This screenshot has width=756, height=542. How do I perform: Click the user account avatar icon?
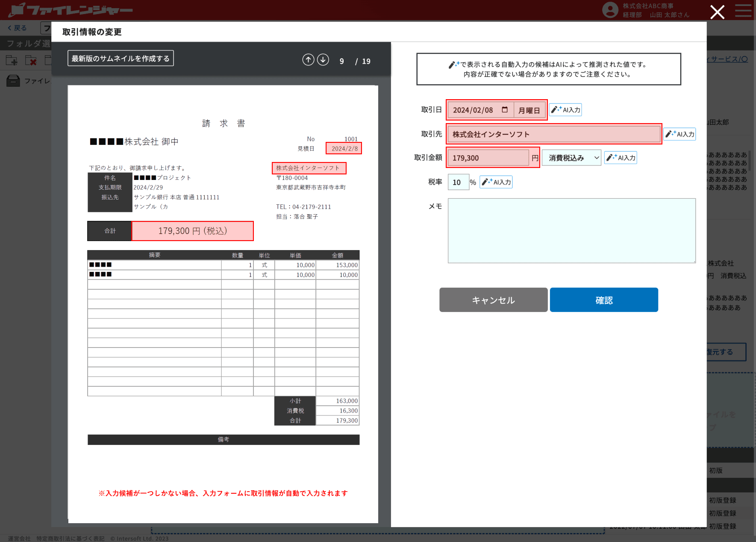pos(610,10)
